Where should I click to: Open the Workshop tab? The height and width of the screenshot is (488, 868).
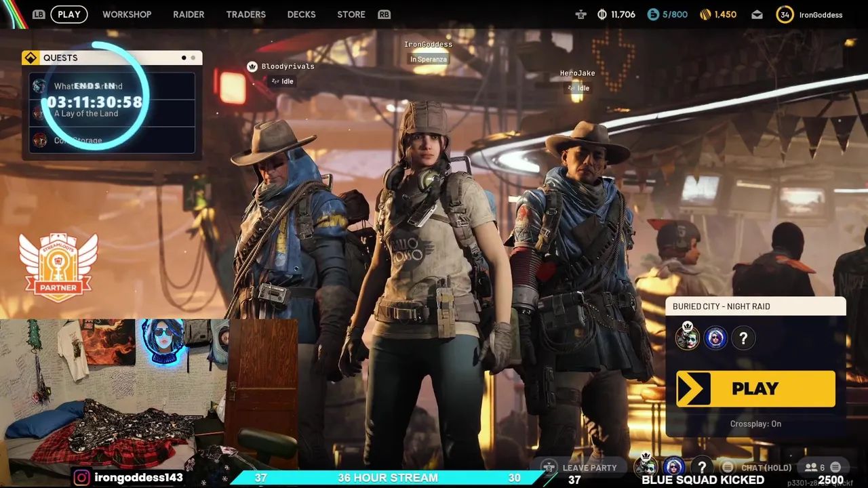click(127, 14)
